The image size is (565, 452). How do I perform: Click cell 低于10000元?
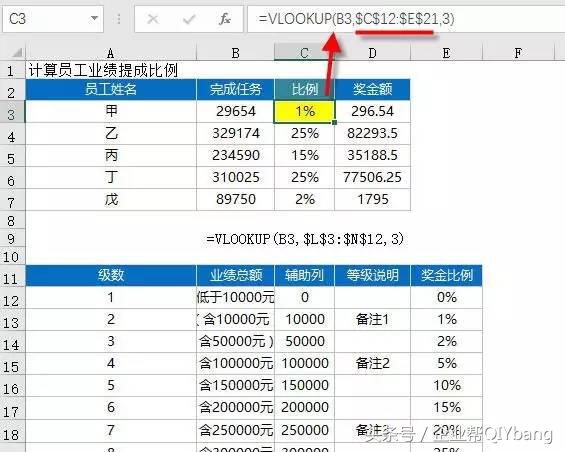pyautogui.click(x=235, y=297)
